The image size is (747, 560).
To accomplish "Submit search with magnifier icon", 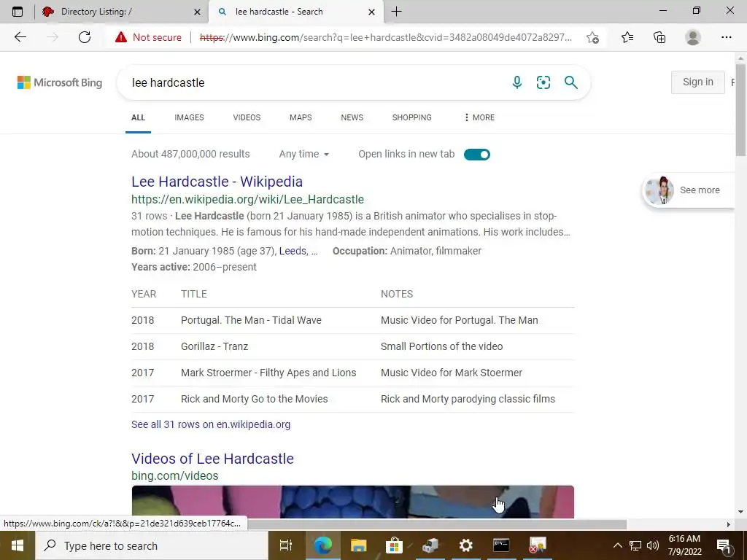I will pos(570,82).
